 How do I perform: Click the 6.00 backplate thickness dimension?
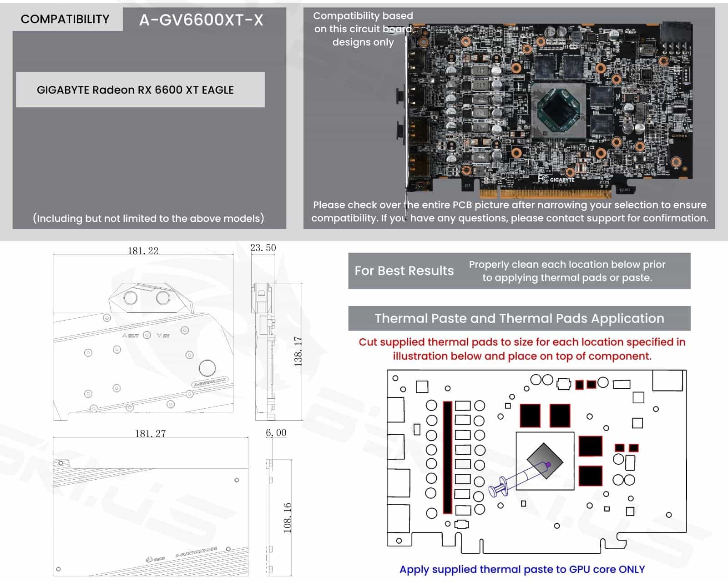click(276, 432)
